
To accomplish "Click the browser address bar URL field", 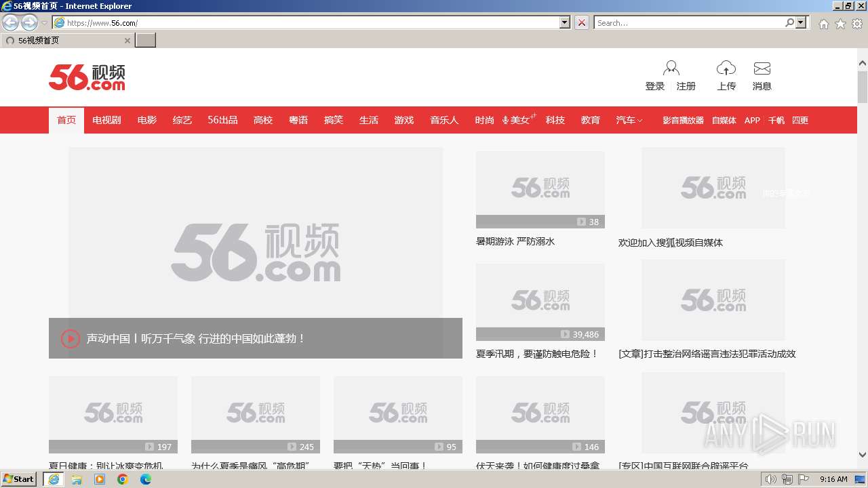I will (313, 22).
